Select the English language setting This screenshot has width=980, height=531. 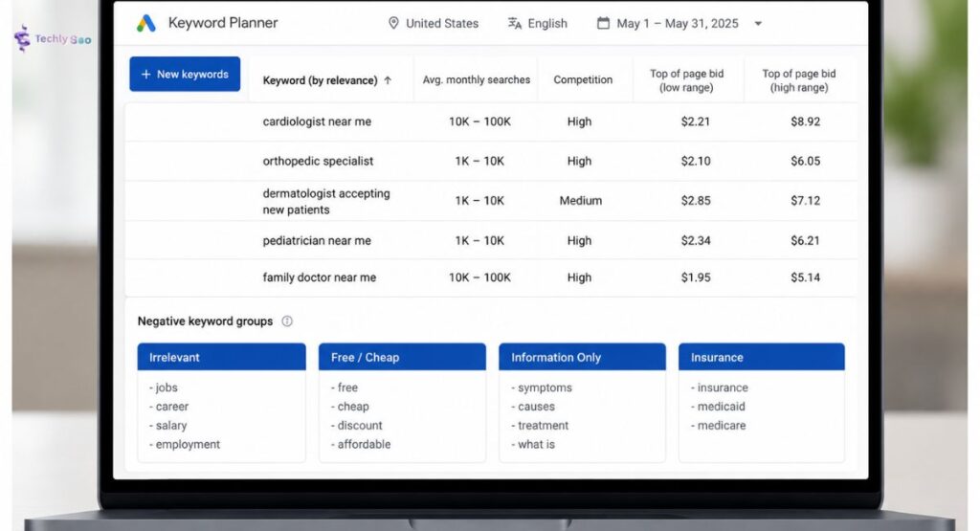point(547,23)
